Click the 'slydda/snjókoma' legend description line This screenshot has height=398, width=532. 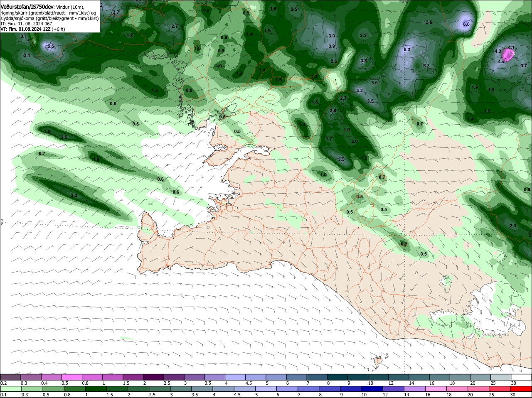49,18
